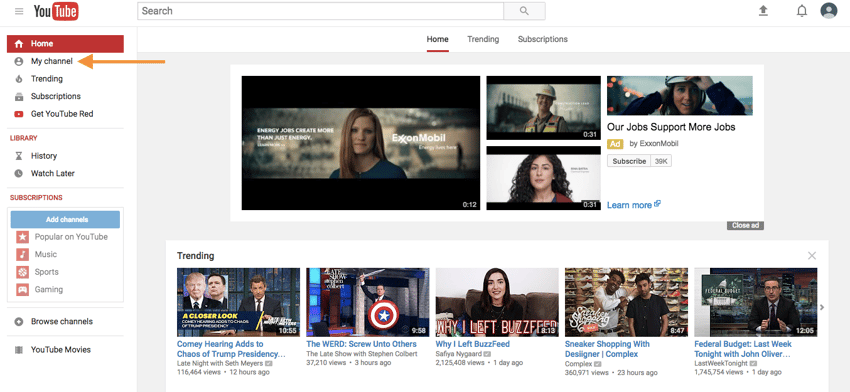Click the Trending flame icon

point(19,79)
